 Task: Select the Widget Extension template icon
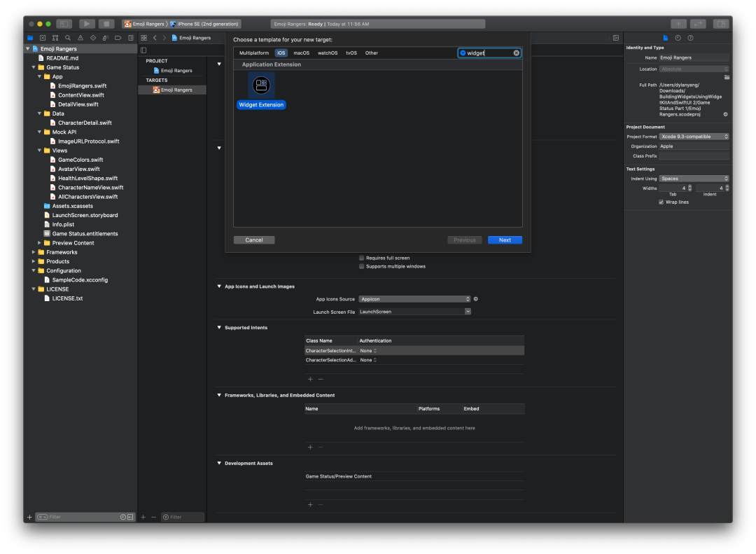261,85
